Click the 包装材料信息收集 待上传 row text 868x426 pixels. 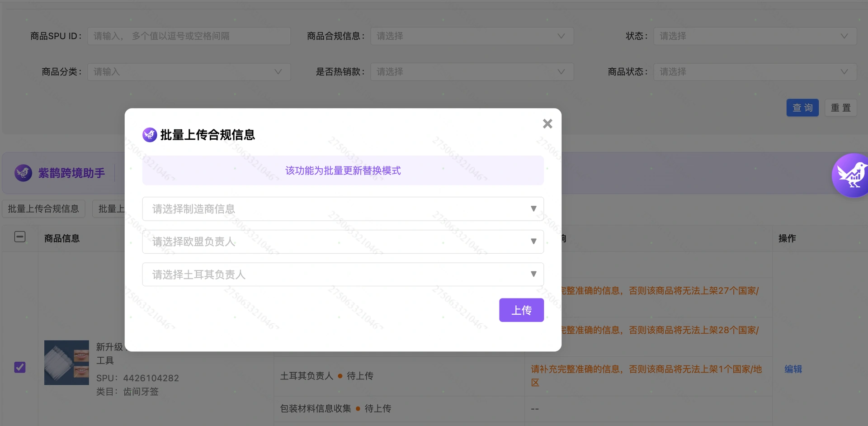(335, 408)
